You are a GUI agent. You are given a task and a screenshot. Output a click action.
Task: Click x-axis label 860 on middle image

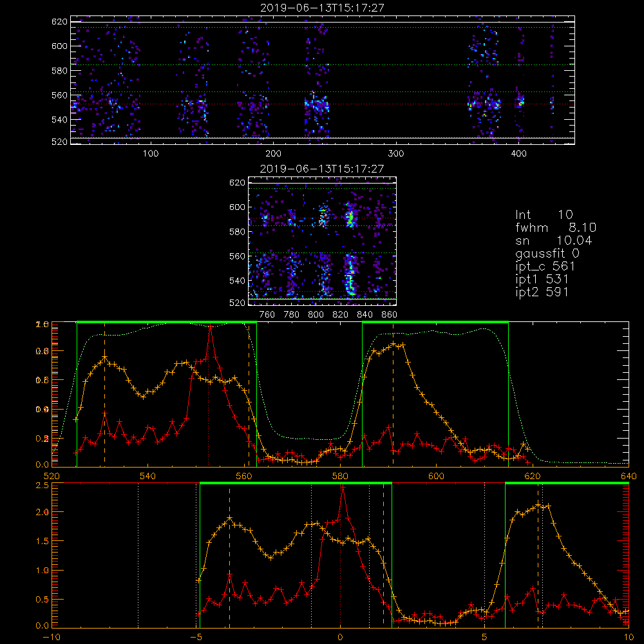point(390,315)
